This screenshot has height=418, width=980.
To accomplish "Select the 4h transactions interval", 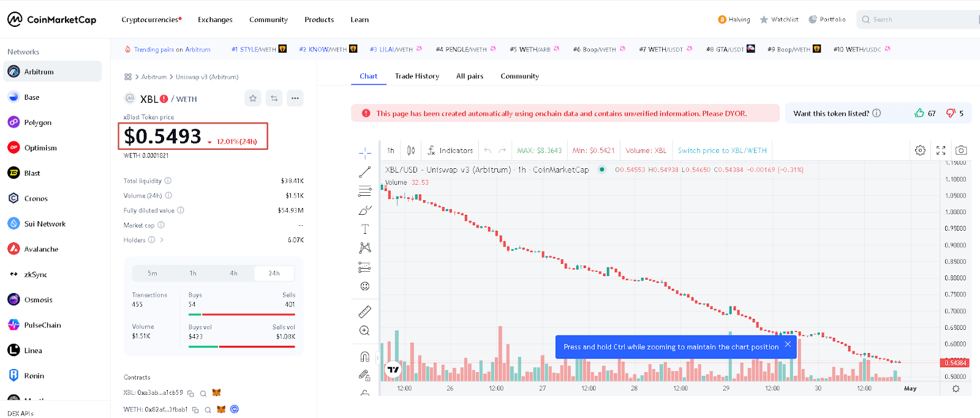I will coord(234,274).
